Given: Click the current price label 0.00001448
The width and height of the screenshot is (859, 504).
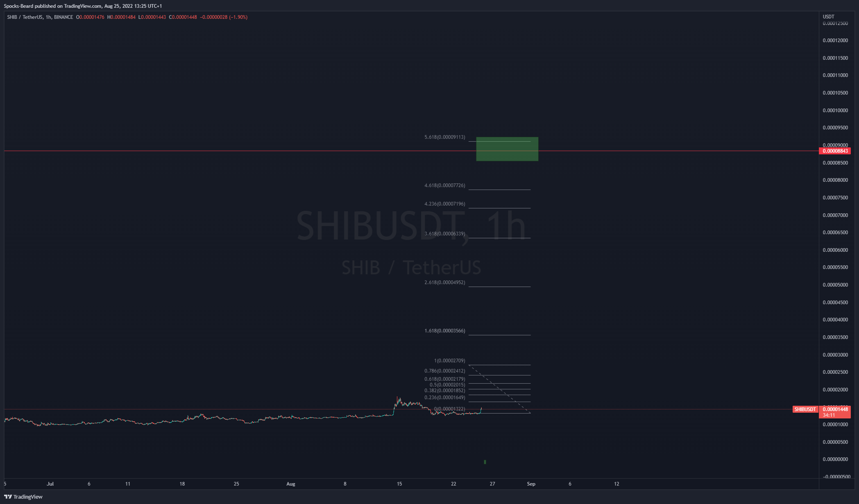Looking at the screenshot, I should [835, 409].
